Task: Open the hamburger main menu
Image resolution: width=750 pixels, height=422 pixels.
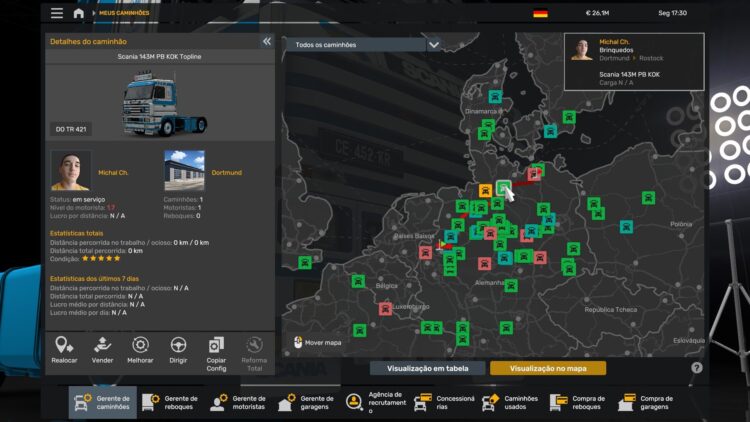Action: (x=57, y=13)
